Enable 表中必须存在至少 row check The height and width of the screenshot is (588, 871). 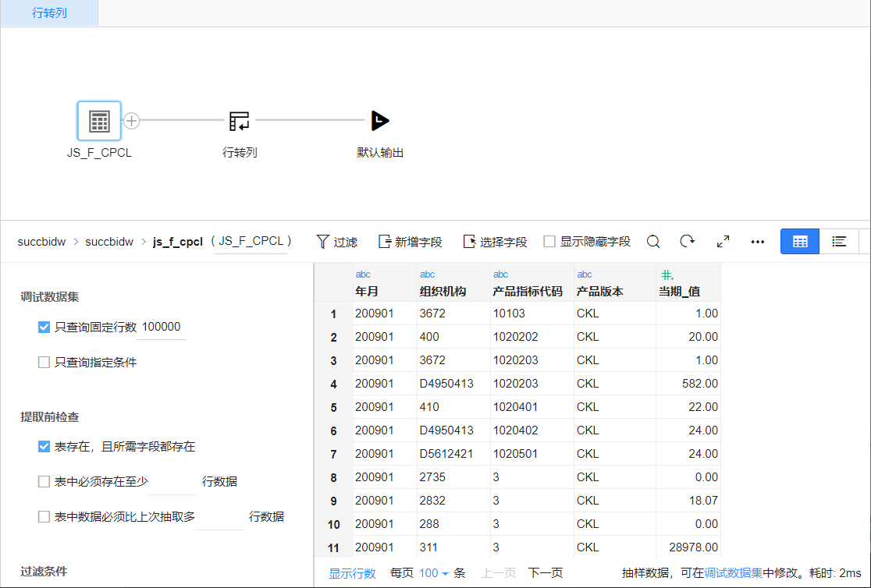click(44, 482)
